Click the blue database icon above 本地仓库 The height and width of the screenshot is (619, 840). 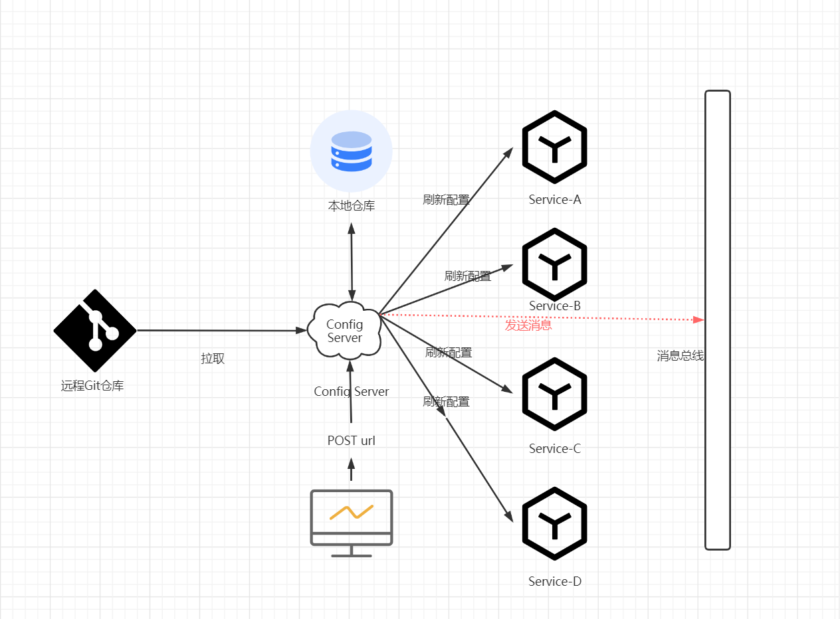pos(352,151)
